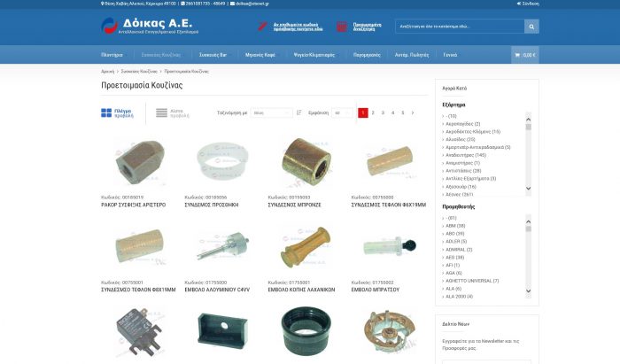Open the Συσκευές Κουζίνας menu
The height and width of the screenshot is (364, 620).
[161, 55]
